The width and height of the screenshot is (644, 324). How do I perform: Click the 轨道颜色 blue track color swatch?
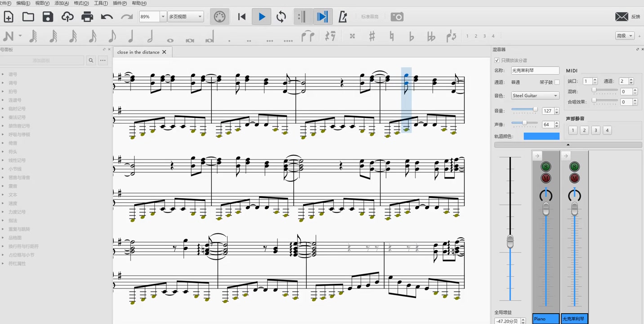tap(541, 136)
